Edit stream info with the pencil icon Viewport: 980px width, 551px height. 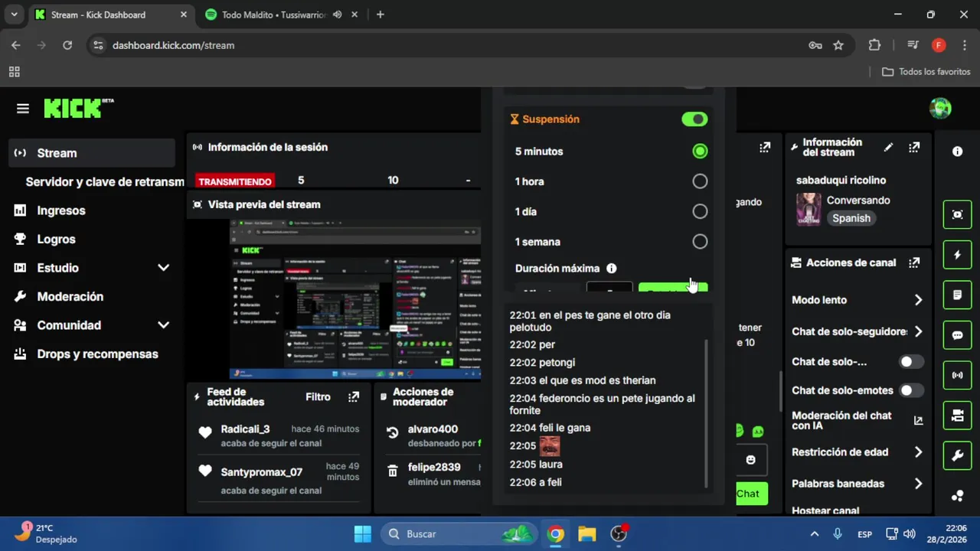(888, 147)
